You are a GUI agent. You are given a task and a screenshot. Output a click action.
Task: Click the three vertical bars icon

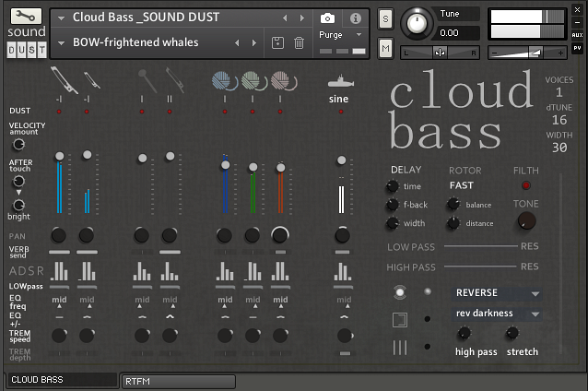(400, 348)
